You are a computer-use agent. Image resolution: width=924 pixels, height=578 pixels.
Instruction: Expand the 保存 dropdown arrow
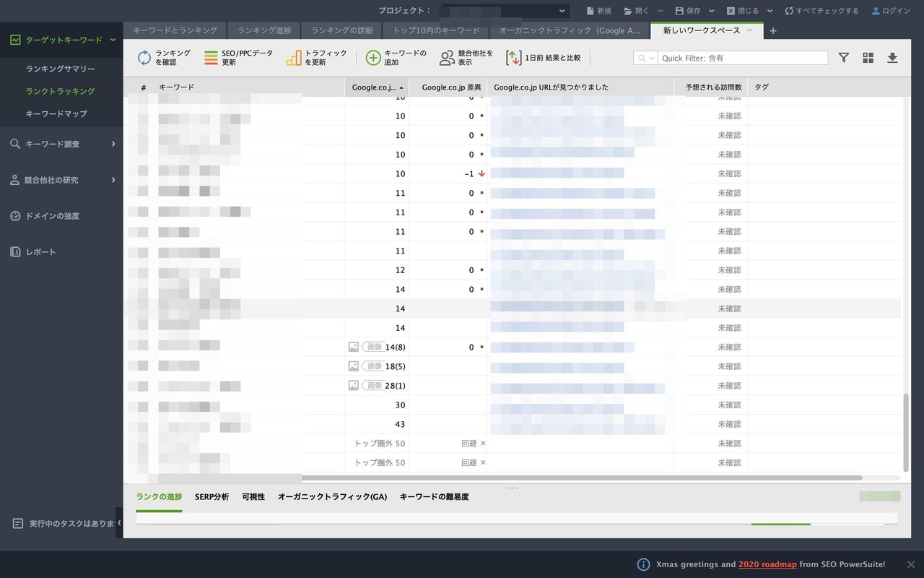coord(712,11)
